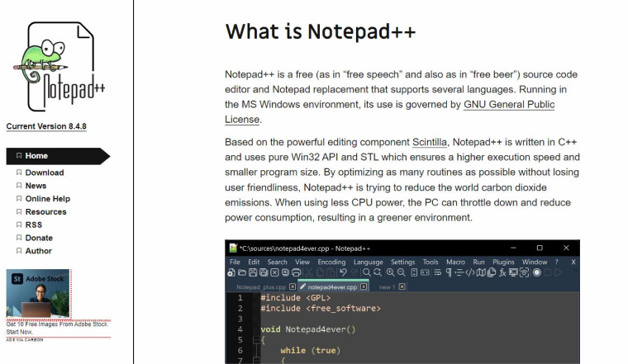The image size is (628, 364).
Task: Open the Settings menu
Action: coord(403,262)
